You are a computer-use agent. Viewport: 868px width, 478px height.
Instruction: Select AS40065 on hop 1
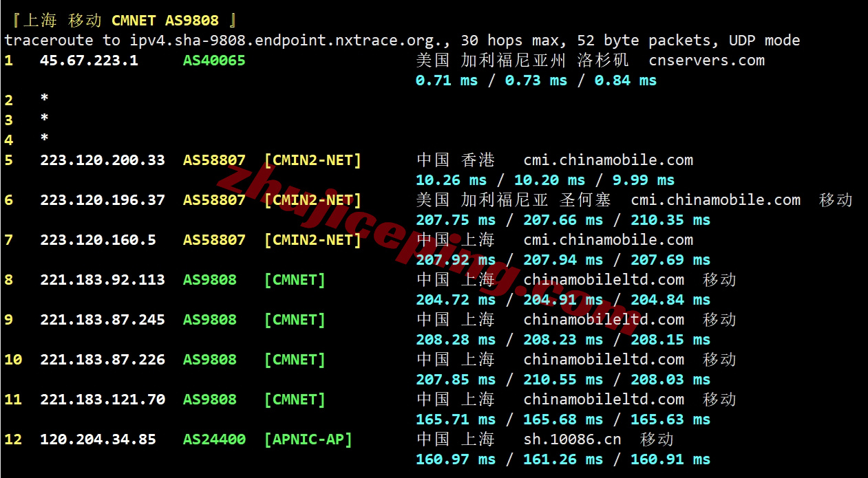(x=214, y=61)
